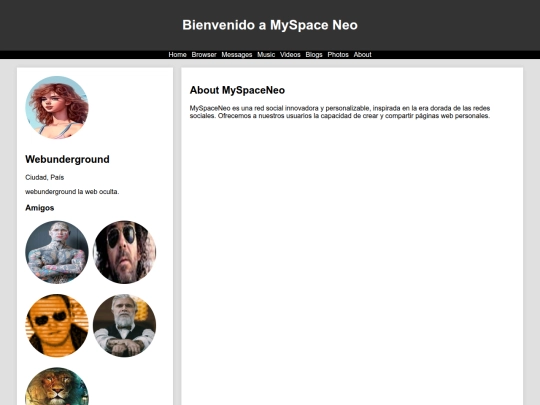Open the Photos navigation link
This screenshot has width=540, height=405.
click(x=338, y=55)
